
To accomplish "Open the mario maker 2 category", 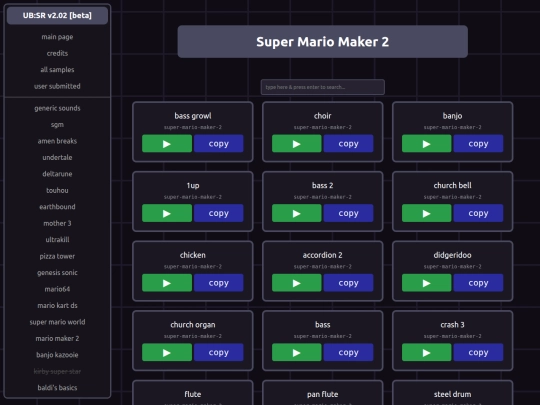I will [x=57, y=339].
